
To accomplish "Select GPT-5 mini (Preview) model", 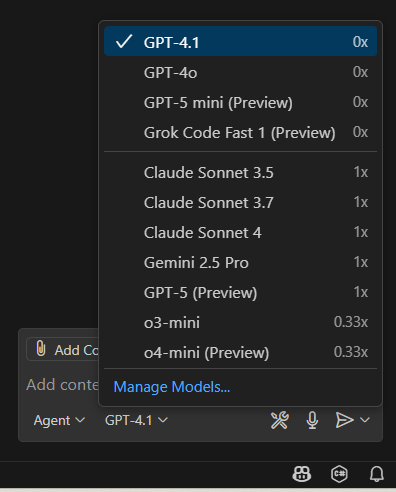I will pos(240,102).
